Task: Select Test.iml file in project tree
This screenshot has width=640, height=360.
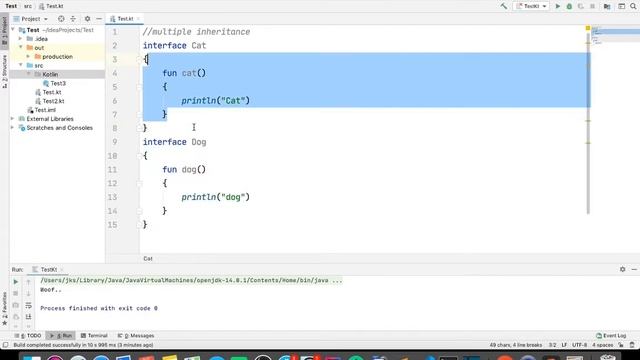Action: pos(45,110)
